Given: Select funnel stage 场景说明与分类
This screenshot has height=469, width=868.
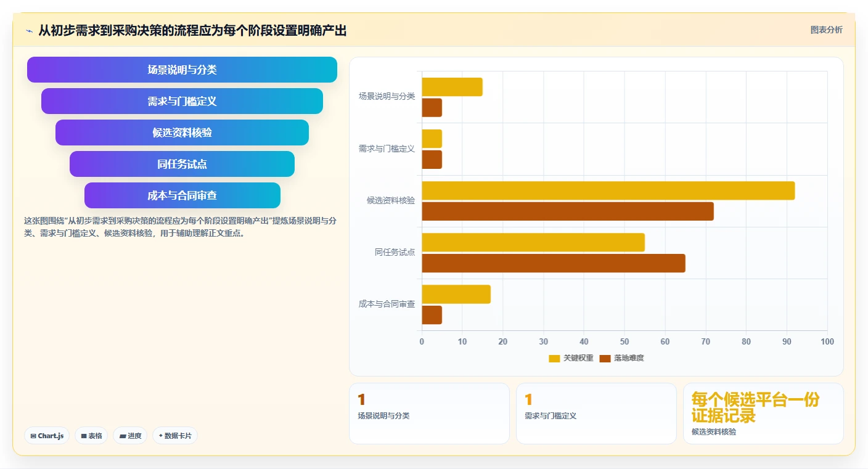Looking at the screenshot, I should tap(182, 70).
